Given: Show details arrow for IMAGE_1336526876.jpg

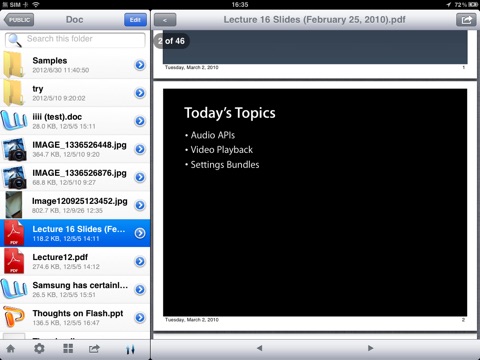Looking at the screenshot, I should (x=140, y=177).
